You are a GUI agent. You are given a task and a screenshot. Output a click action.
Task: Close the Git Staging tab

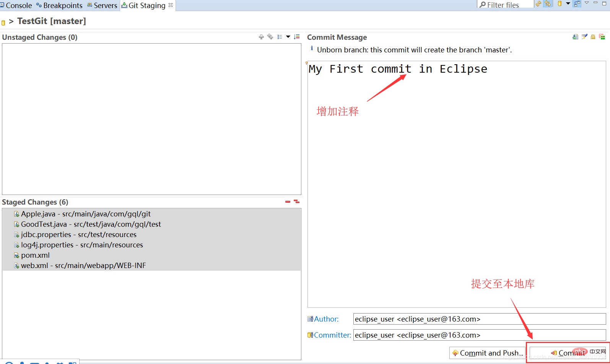[x=171, y=5]
